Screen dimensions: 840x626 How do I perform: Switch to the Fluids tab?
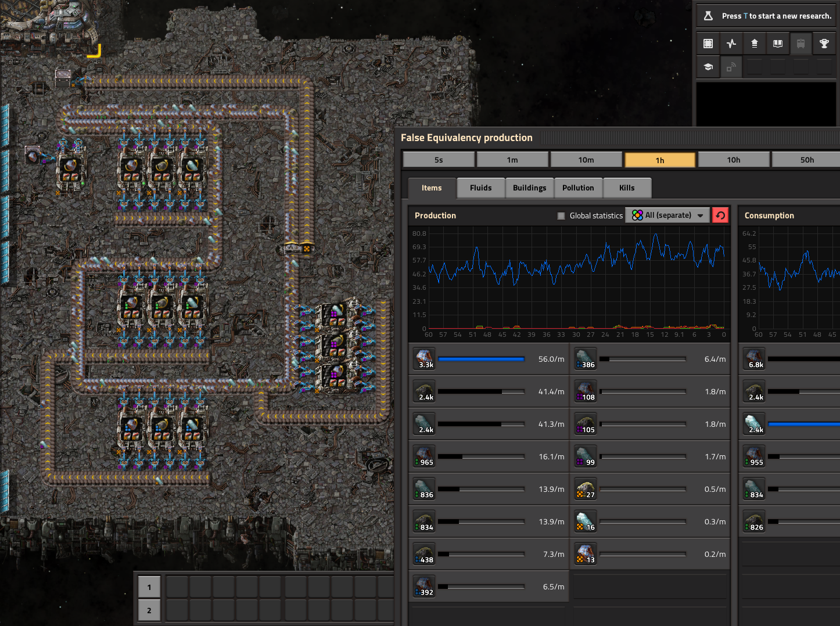[x=481, y=188]
